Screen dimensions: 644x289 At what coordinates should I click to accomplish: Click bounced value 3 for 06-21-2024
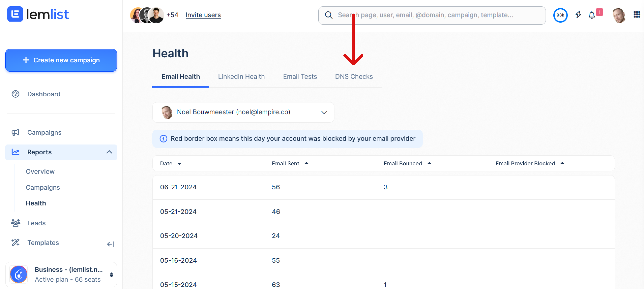(x=386, y=187)
